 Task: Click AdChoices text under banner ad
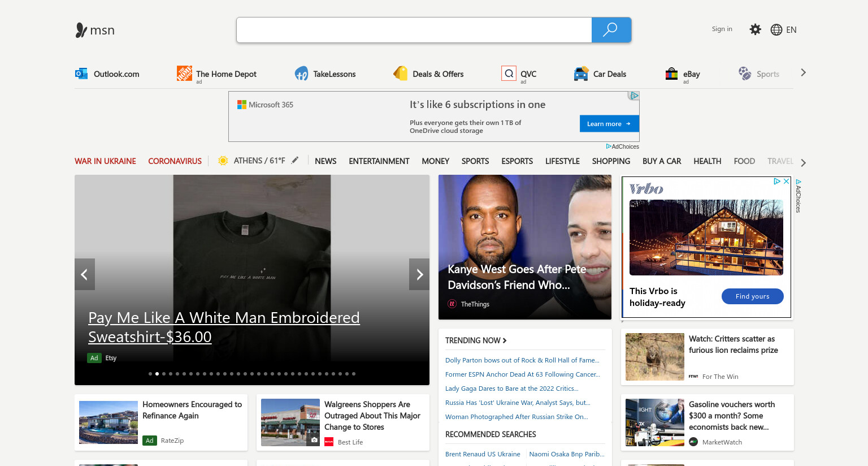pyautogui.click(x=625, y=146)
